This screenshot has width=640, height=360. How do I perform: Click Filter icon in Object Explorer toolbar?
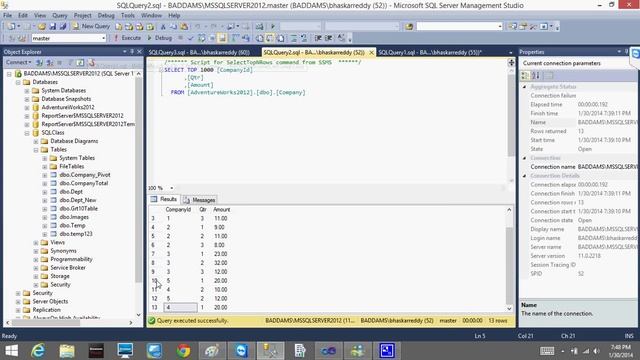point(70,62)
